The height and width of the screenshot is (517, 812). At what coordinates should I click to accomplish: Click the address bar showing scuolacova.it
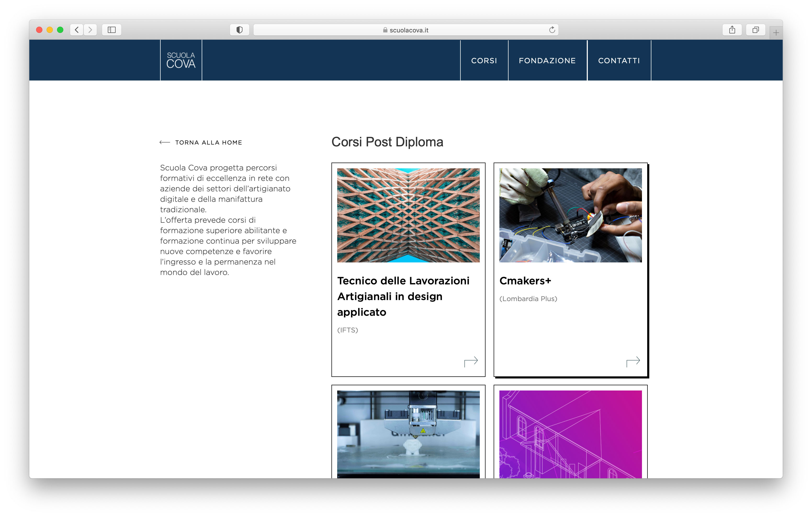[406, 30]
